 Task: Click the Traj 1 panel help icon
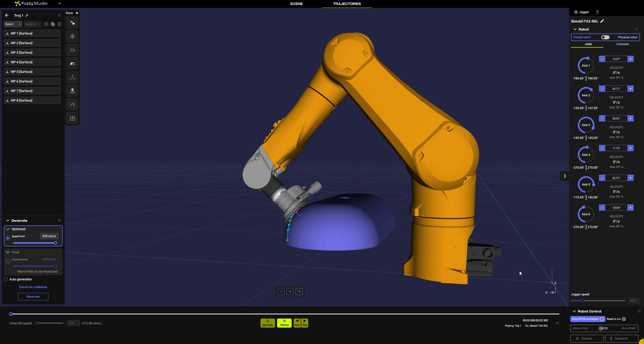59,15
